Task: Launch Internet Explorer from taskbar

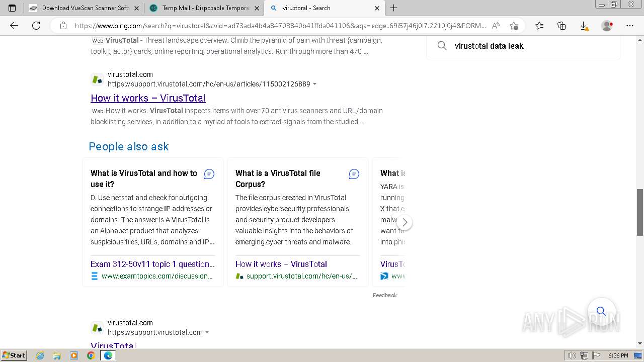Action: (x=40, y=355)
